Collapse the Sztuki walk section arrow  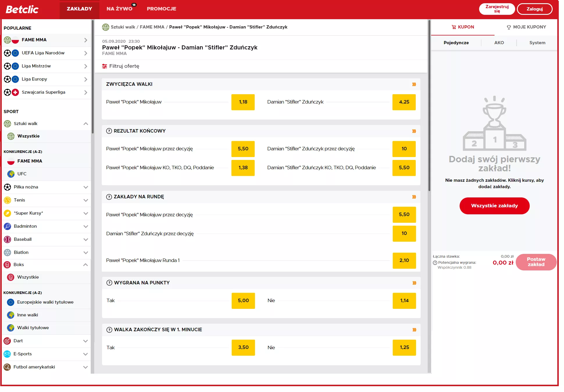[x=85, y=124]
